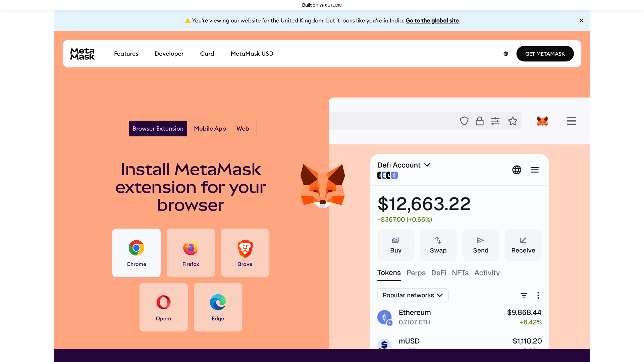This screenshot has width=644, height=362.
Task: Click the +$367.00 (+0.66%) change text
Action: point(405,220)
